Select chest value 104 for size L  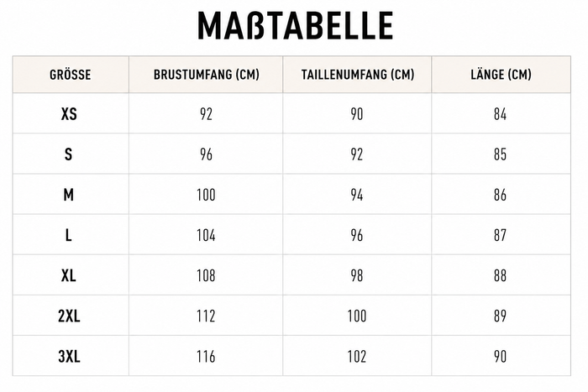(206, 235)
